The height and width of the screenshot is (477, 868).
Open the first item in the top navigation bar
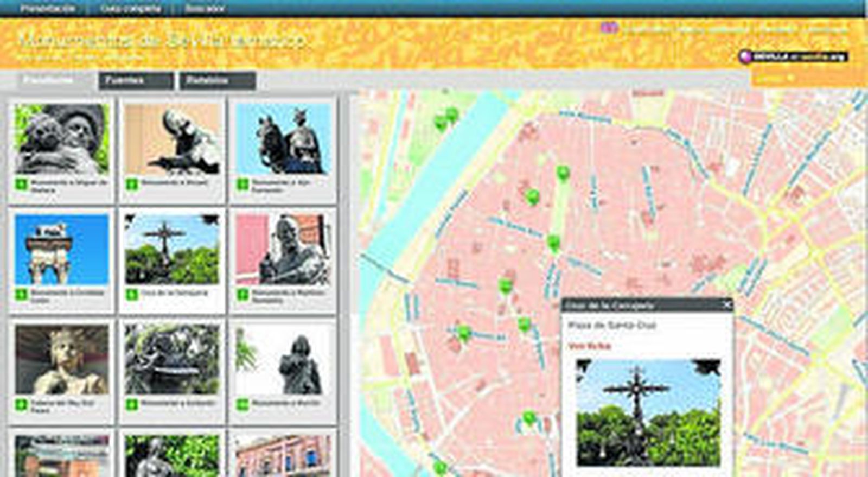coord(47,9)
